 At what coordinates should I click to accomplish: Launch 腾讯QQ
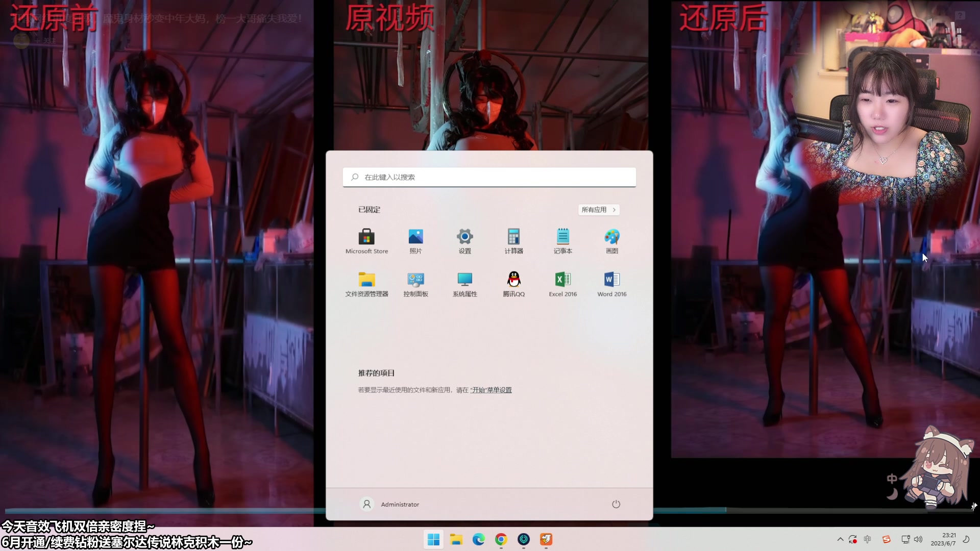[x=513, y=284]
